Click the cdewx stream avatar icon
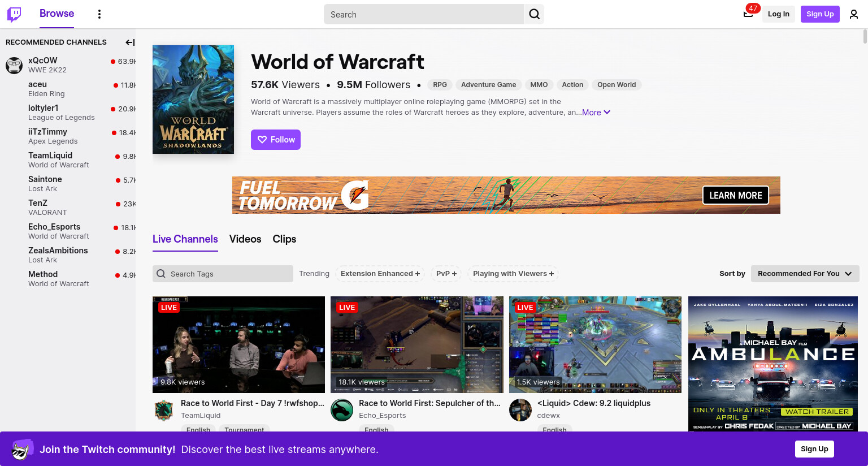 point(520,410)
